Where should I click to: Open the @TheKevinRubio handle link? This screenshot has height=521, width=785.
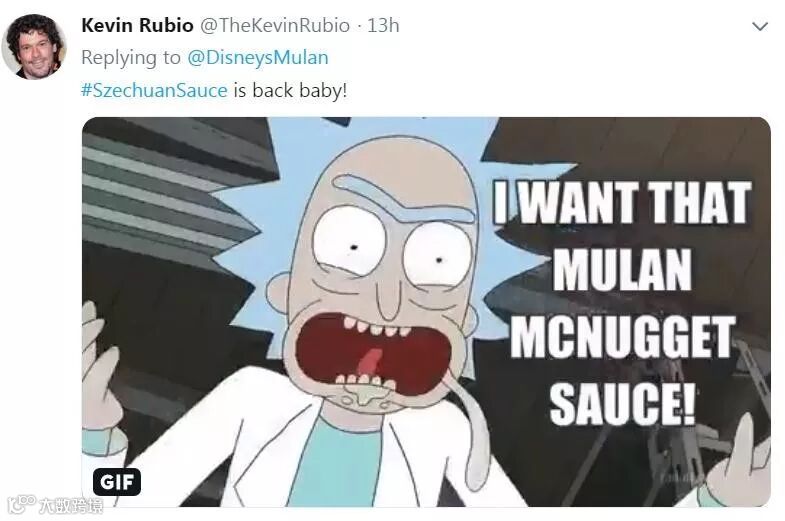[275, 25]
